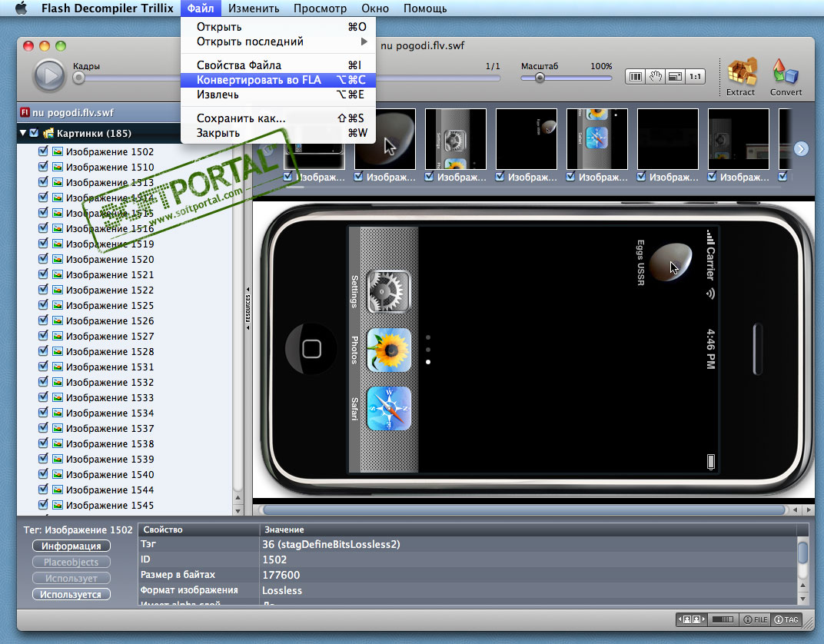
Task: Toggle the thumbnails panel layout button
Action: pos(692,620)
